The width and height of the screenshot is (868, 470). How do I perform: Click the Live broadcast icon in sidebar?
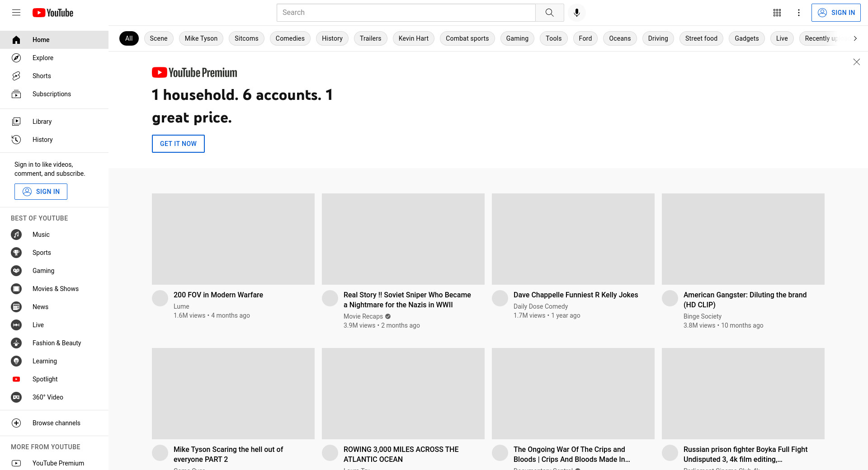click(x=16, y=325)
